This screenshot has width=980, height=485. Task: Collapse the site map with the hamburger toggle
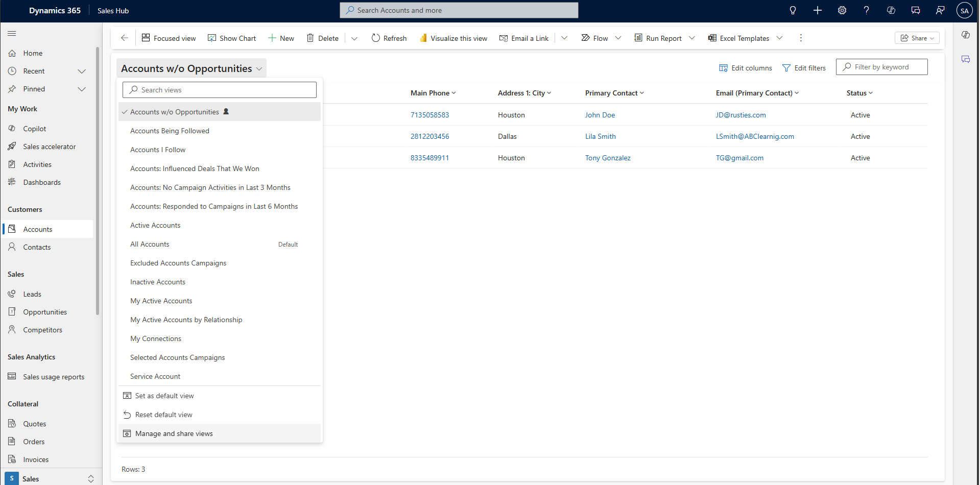(x=12, y=33)
